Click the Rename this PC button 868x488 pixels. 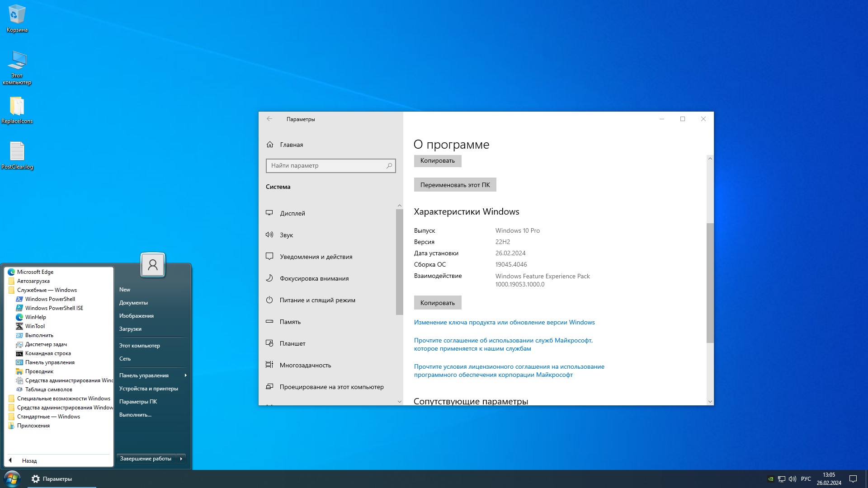tap(455, 185)
